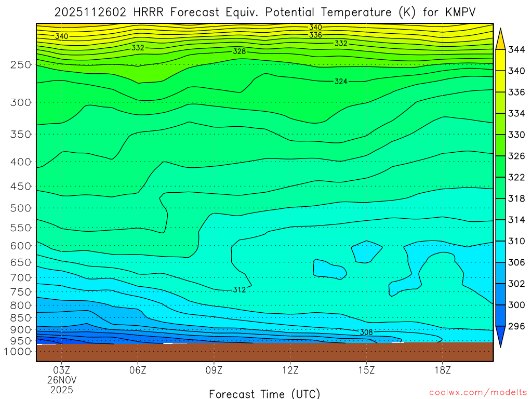This screenshot has width=532, height=399.
Task: Select the 09Z time axis label
Action: (x=214, y=370)
